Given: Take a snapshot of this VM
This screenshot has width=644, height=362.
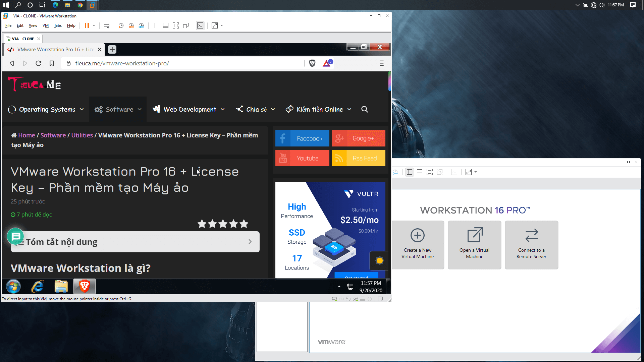Looking at the screenshot, I should click(121, 25).
